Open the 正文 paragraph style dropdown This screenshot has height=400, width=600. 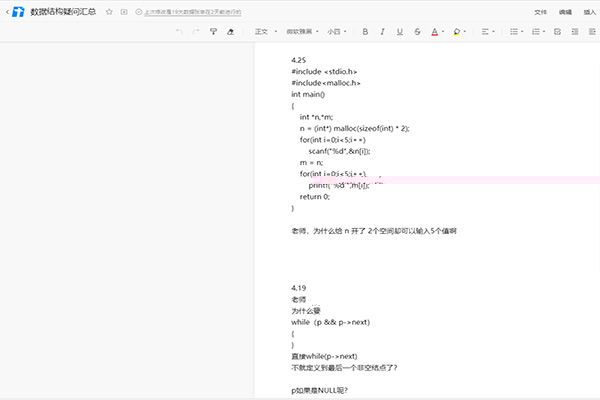click(266, 32)
